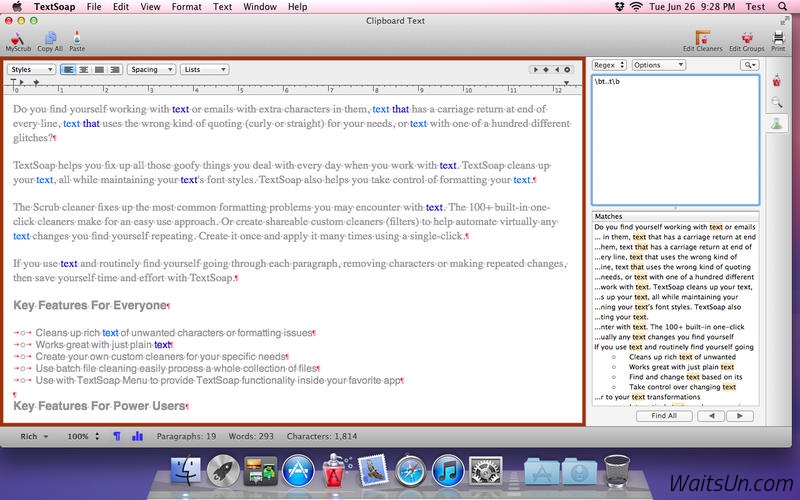Viewport: 800px width, 500px height.
Task: Click the Wi-Fi status icon
Action: point(636,7)
